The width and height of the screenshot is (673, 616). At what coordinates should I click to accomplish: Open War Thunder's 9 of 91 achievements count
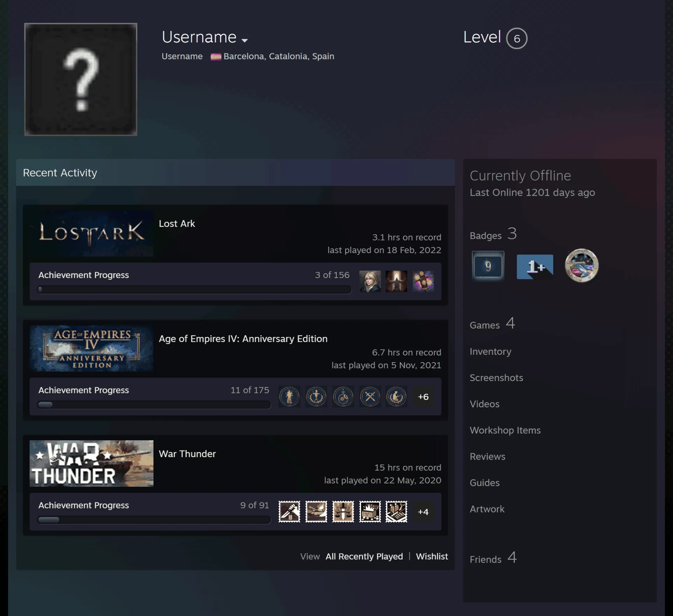point(254,505)
